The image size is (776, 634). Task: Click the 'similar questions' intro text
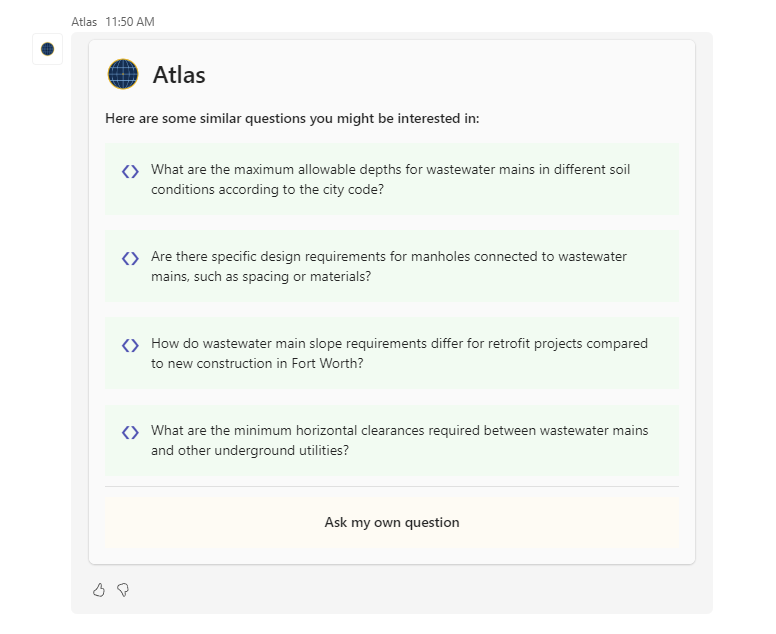click(x=292, y=119)
